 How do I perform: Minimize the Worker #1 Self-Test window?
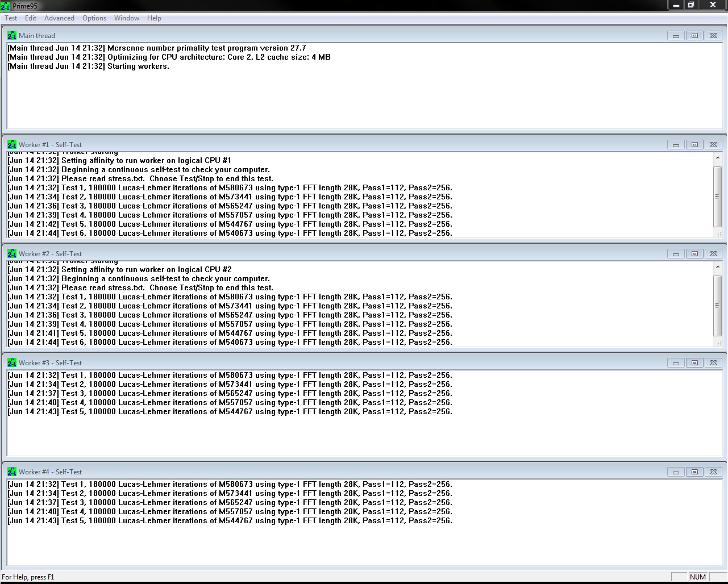click(676, 144)
